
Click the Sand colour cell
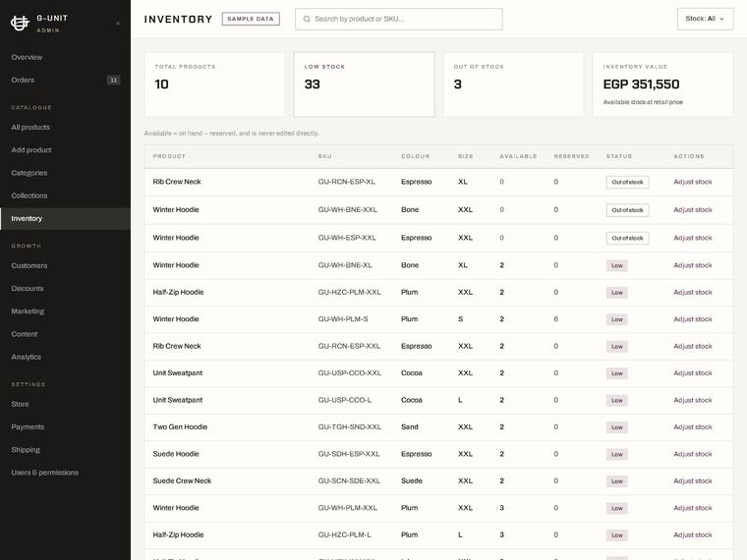[x=410, y=427]
